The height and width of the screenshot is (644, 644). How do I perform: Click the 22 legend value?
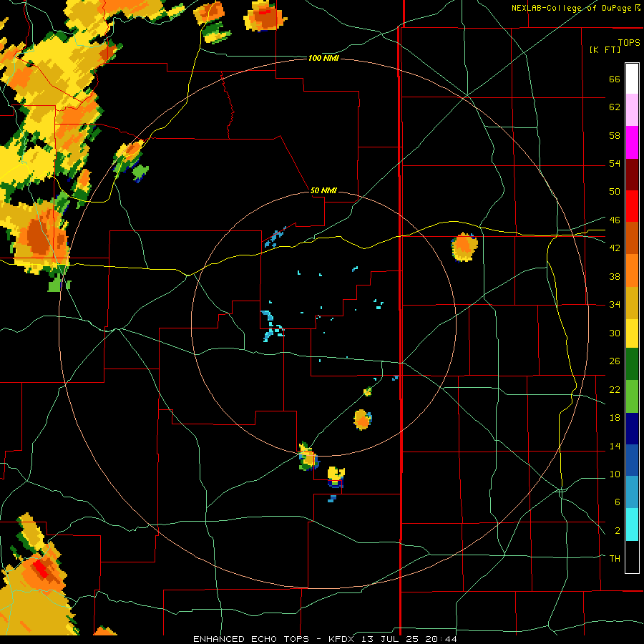(x=615, y=389)
